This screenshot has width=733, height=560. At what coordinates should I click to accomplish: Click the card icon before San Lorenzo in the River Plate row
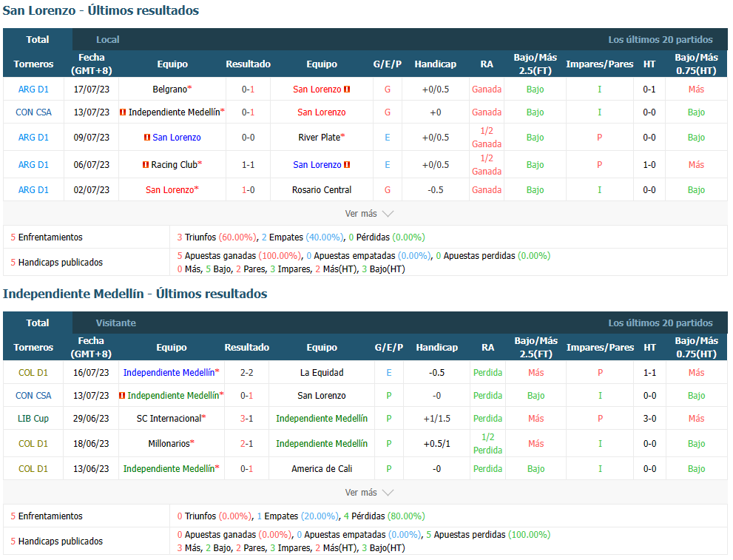pos(147,138)
